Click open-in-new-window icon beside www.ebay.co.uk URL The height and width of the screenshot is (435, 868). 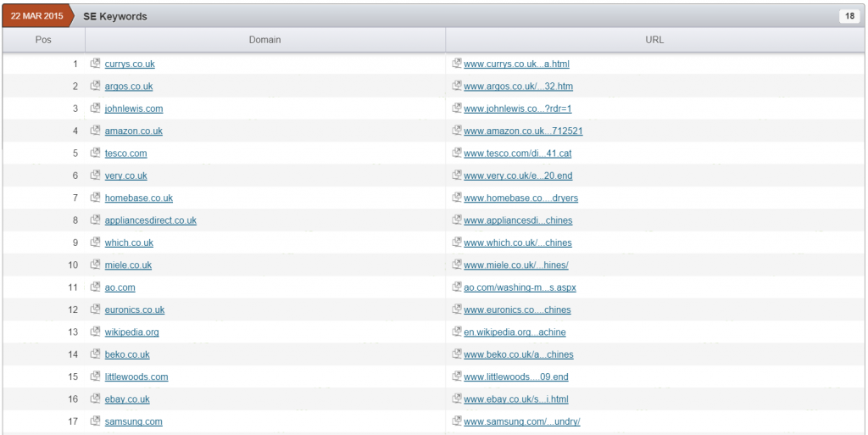click(x=458, y=399)
